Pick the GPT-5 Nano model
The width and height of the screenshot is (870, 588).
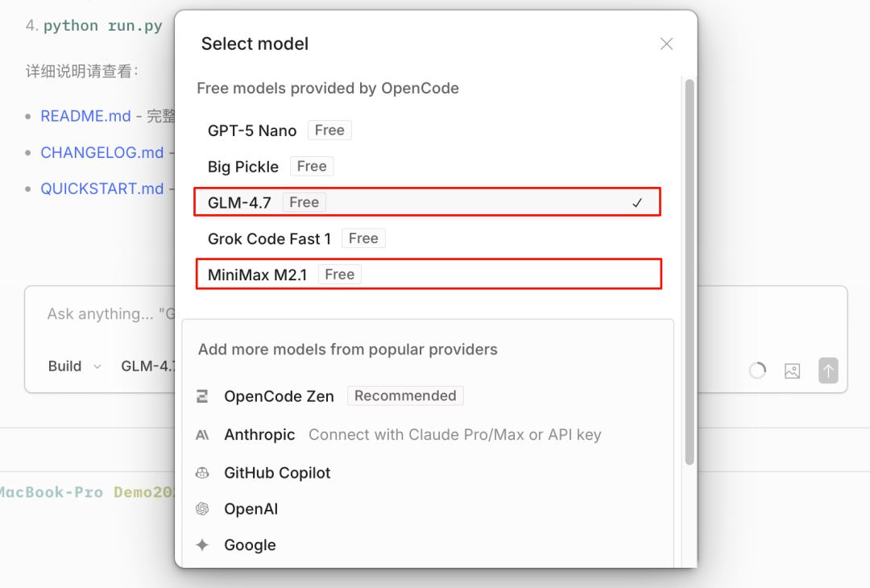[252, 130]
